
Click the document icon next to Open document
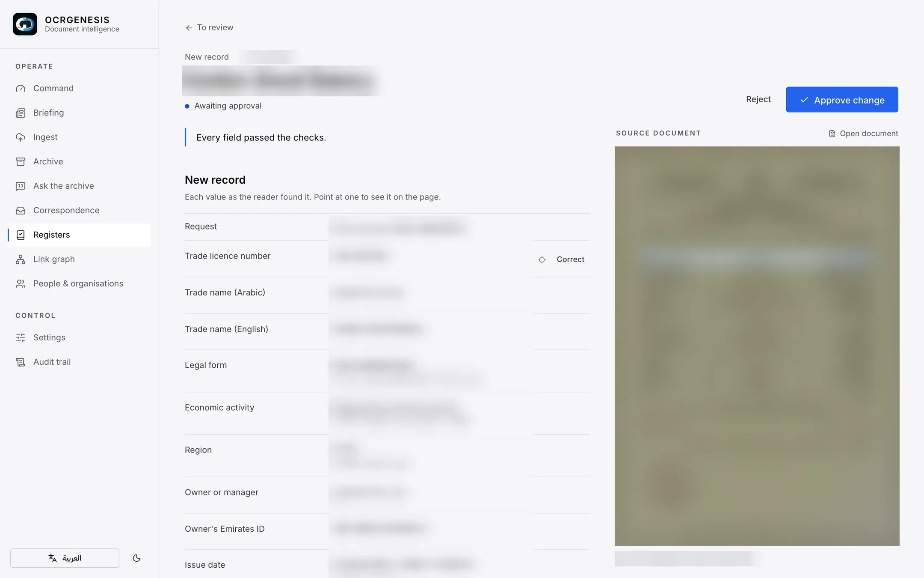pos(832,134)
